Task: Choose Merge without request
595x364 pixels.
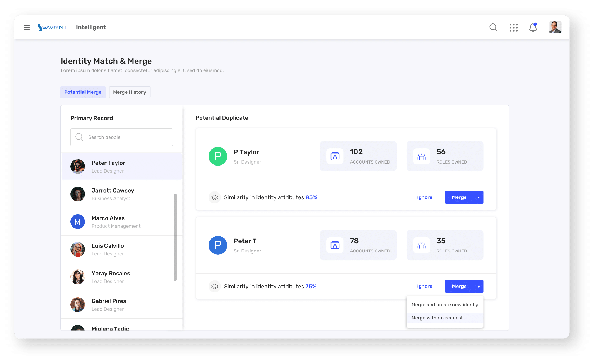Action: pyautogui.click(x=445, y=318)
